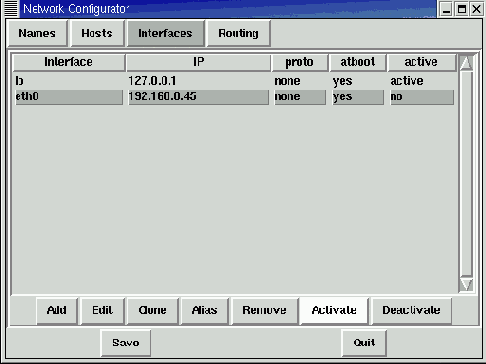The width and height of the screenshot is (486, 364).
Task: Click the scrollbar down arrow
Action: point(466,284)
